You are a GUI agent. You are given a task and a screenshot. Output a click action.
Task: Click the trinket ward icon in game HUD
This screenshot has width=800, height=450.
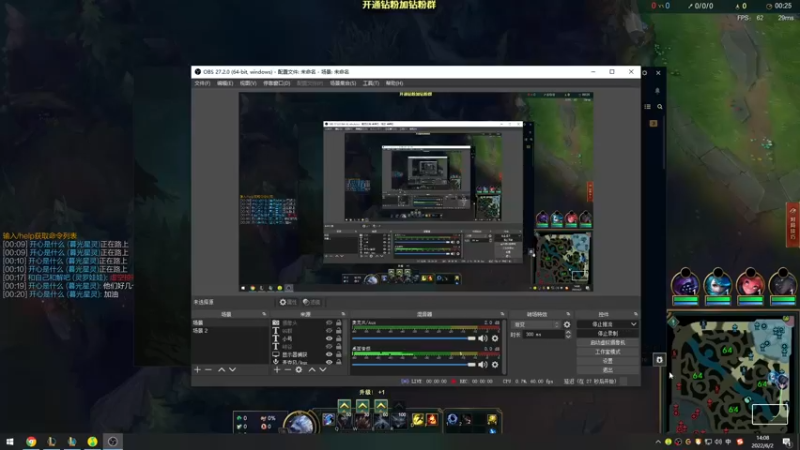coord(492,419)
